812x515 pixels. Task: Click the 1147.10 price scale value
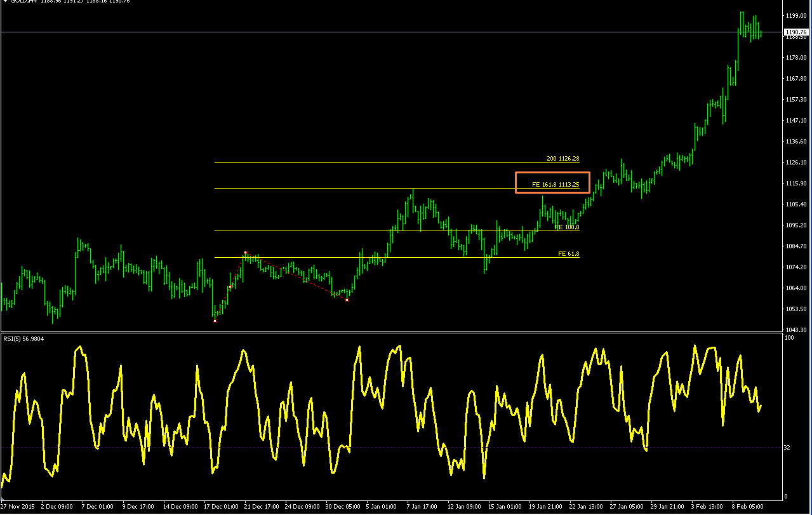(795, 121)
